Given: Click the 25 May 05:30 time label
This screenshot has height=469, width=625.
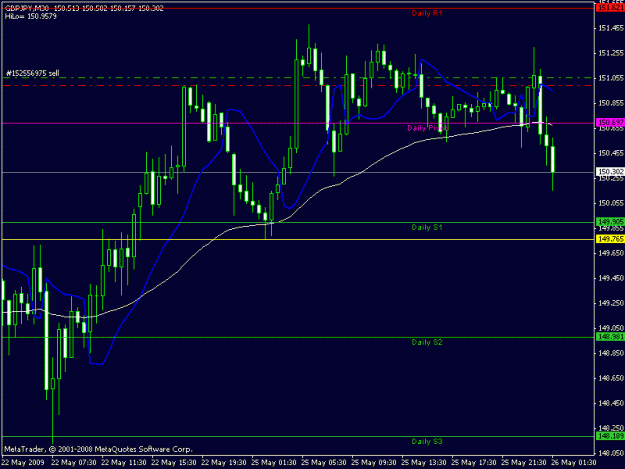Looking at the screenshot, I should 324,463.
